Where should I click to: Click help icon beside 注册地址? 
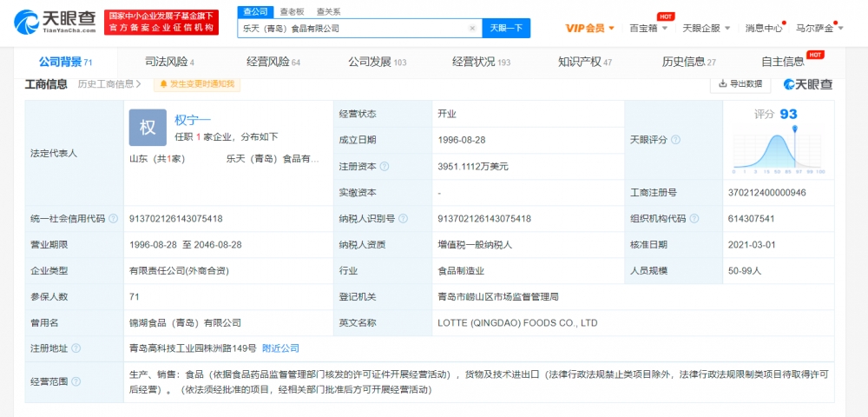[x=77, y=348]
